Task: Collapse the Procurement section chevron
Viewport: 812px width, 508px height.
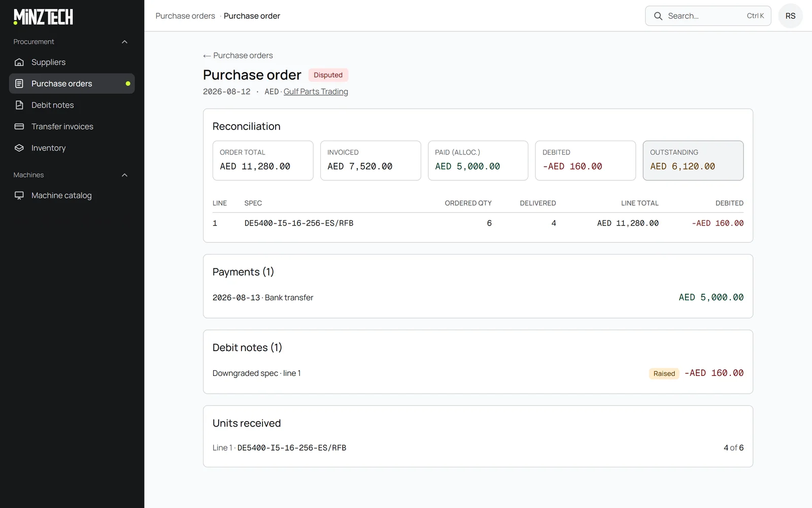Action: (x=125, y=42)
